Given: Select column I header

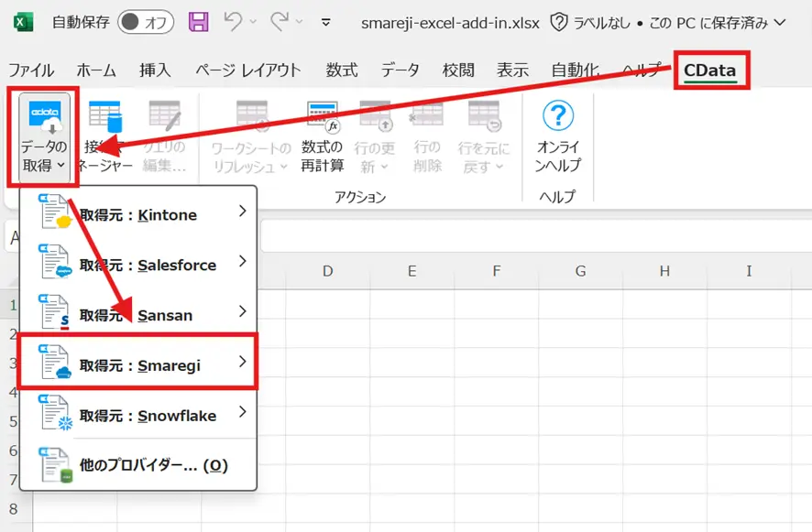Looking at the screenshot, I should pos(750,271).
